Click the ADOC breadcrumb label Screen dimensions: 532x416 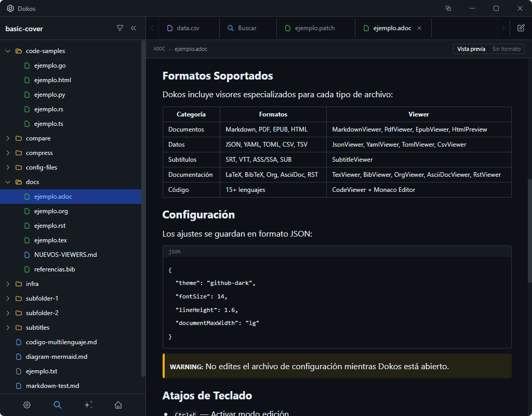(159, 48)
